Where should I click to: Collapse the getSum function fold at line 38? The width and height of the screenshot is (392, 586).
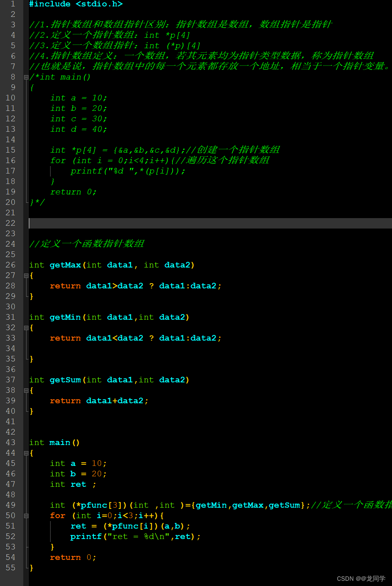[26, 390]
